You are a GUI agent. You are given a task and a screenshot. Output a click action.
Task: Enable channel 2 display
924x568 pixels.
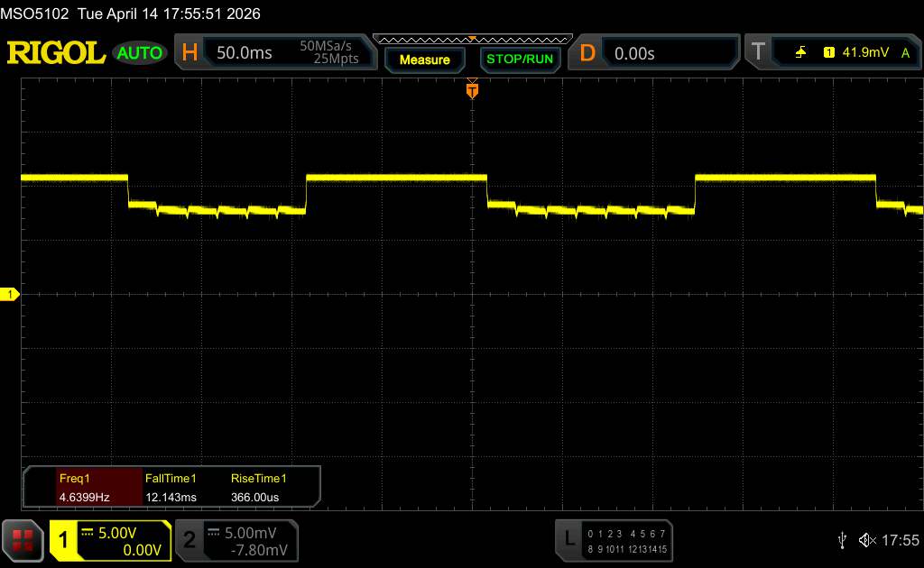click(189, 540)
